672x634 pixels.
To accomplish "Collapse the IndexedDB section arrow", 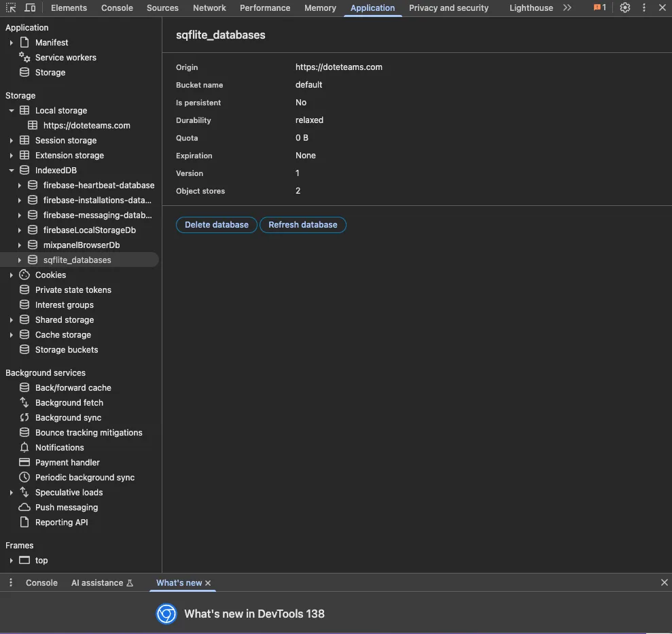I will pos(11,171).
